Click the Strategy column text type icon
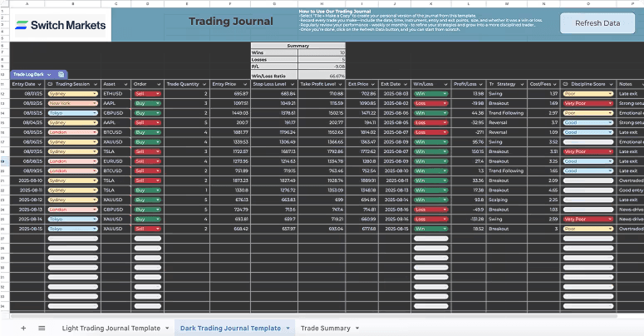Viewport: 644px width, 336px height. [492, 84]
